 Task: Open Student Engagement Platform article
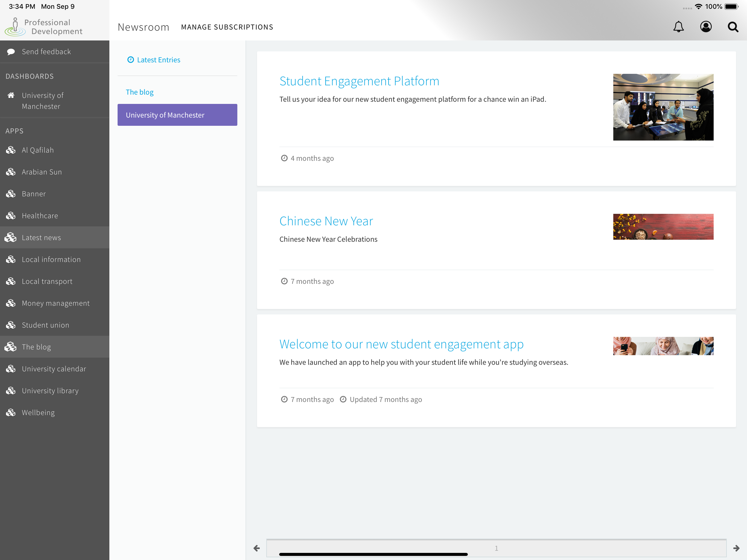[359, 81]
